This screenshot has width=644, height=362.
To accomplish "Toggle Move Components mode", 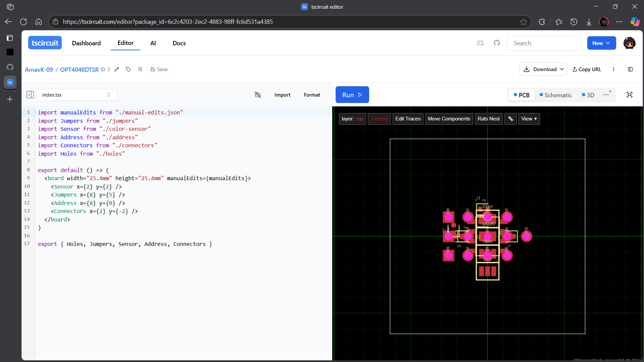I will click(x=449, y=119).
